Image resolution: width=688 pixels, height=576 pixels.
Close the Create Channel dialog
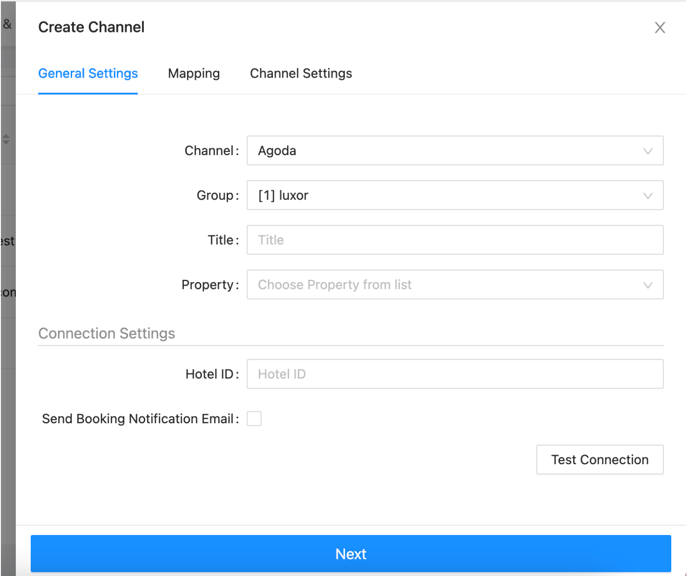[x=659, y=28]
